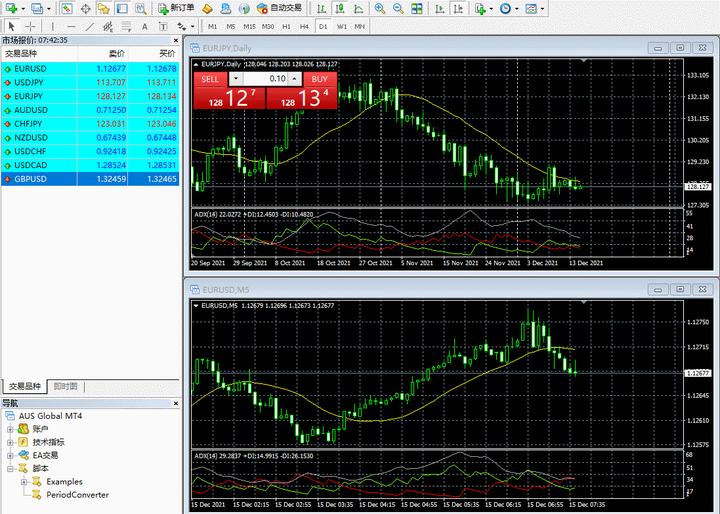Select the cursor arrow tool
The width and height of the screenshot is (720, 514).
pyautogui.click(x=12, y=27)
